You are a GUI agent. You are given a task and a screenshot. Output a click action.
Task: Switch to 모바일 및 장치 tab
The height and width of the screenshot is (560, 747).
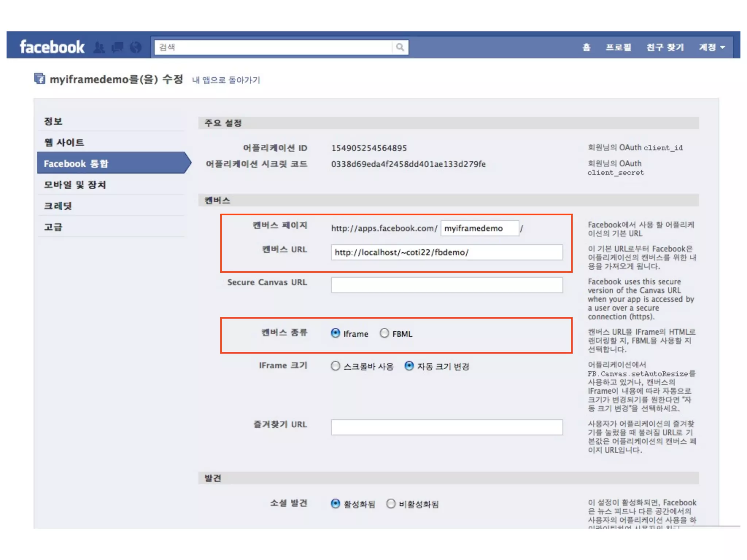[x=75, y=185]
